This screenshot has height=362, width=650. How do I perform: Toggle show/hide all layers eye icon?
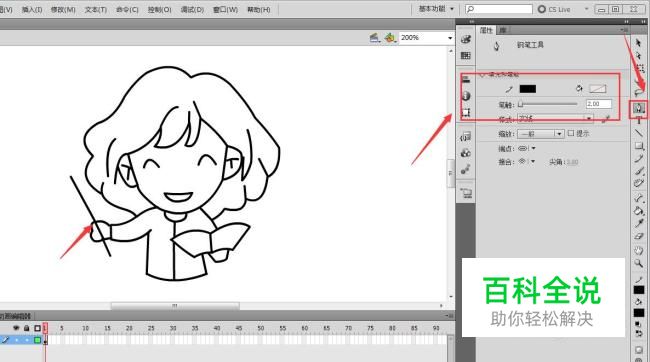click(x=16, y=328)
